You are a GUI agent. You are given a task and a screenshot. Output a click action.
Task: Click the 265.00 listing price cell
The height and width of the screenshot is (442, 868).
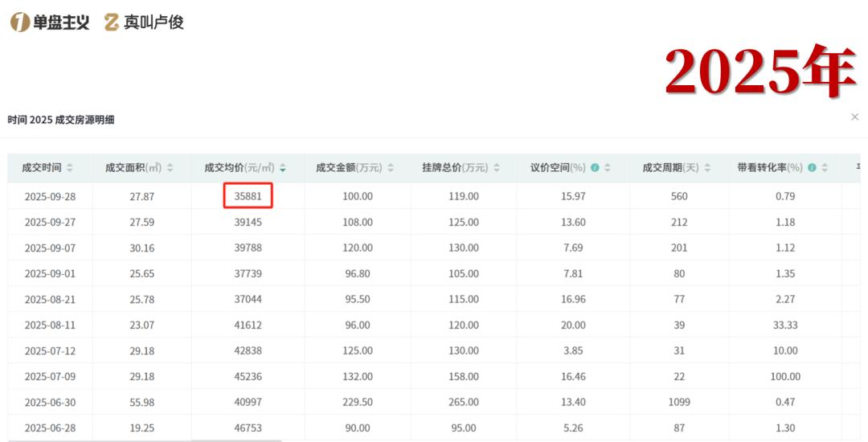tap(464, 402)
